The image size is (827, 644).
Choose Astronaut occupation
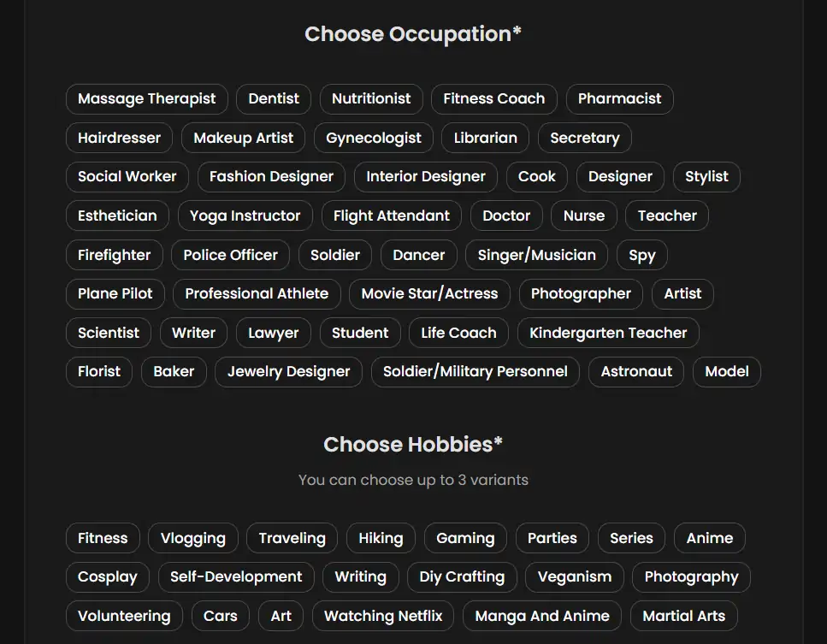[636, 372]
